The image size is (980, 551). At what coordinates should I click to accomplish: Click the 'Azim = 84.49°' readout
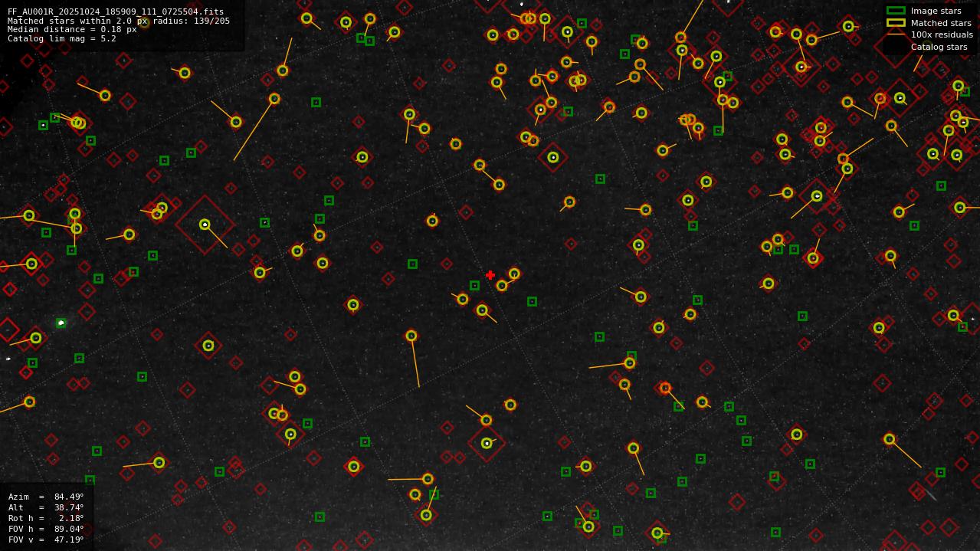tap(46, 497)
